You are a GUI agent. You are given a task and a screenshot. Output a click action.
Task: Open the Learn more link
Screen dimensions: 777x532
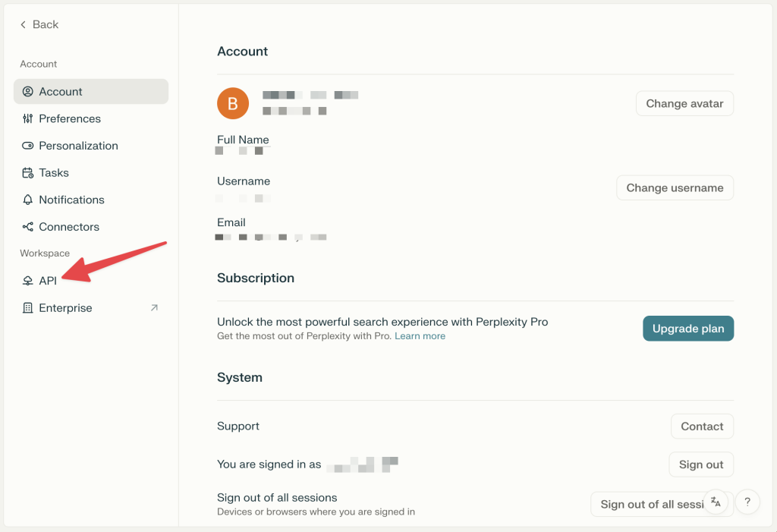(420, 335)
